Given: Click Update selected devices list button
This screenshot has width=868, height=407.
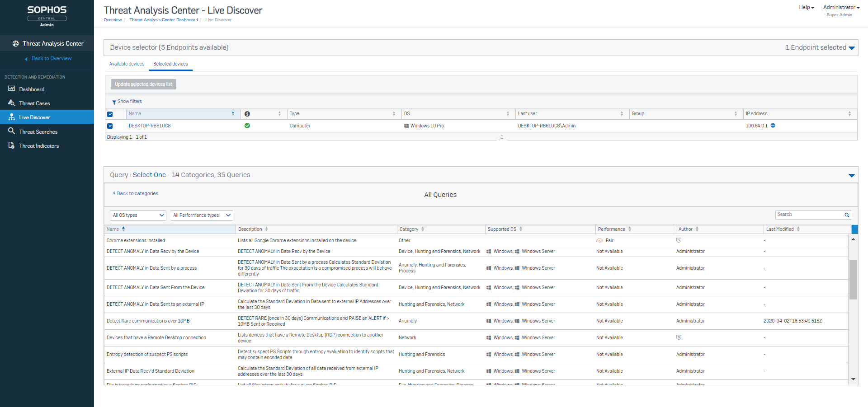Looking at the screenshot, I should (143, 84).
